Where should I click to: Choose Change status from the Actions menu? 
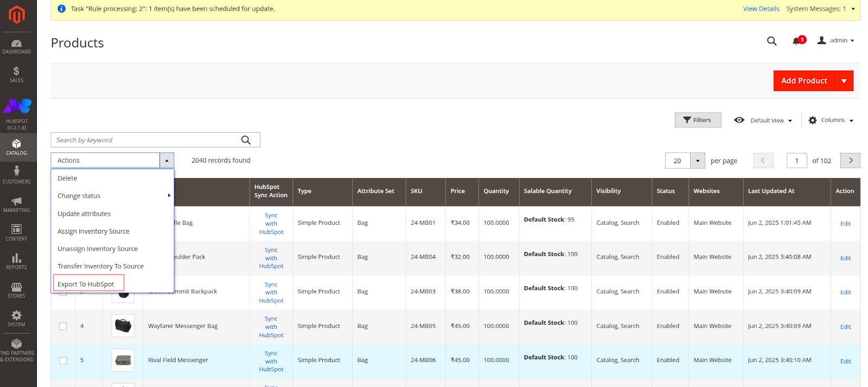tap(112, 196)
